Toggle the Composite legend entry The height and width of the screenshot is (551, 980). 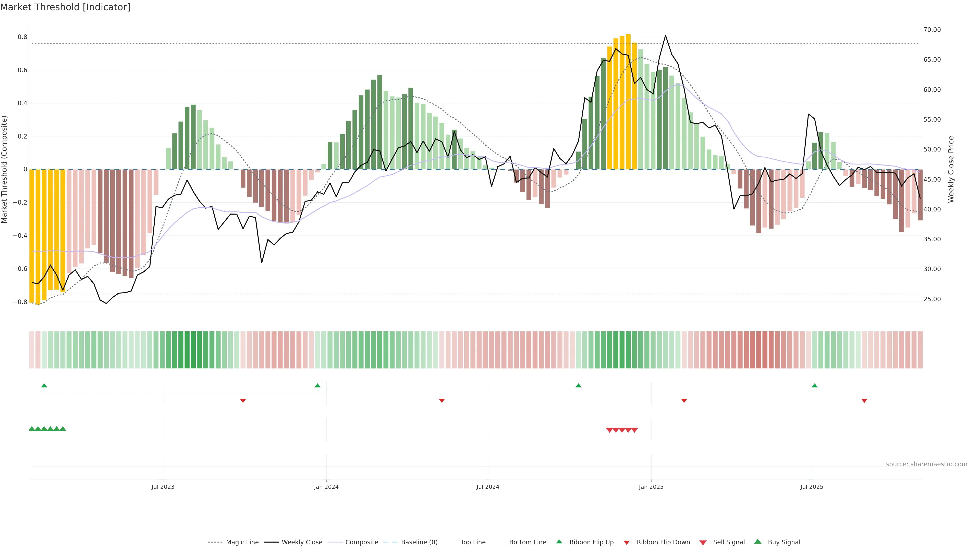click(361, 542)
